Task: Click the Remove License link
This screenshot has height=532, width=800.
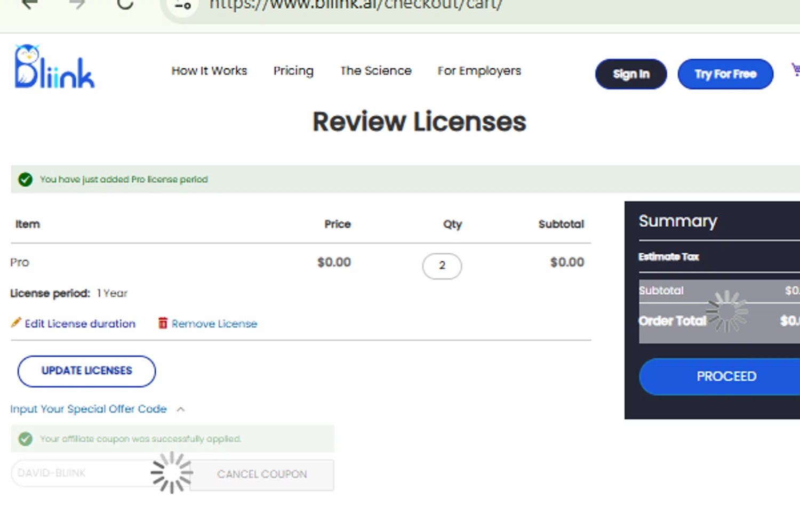Action: click(214, 324)
